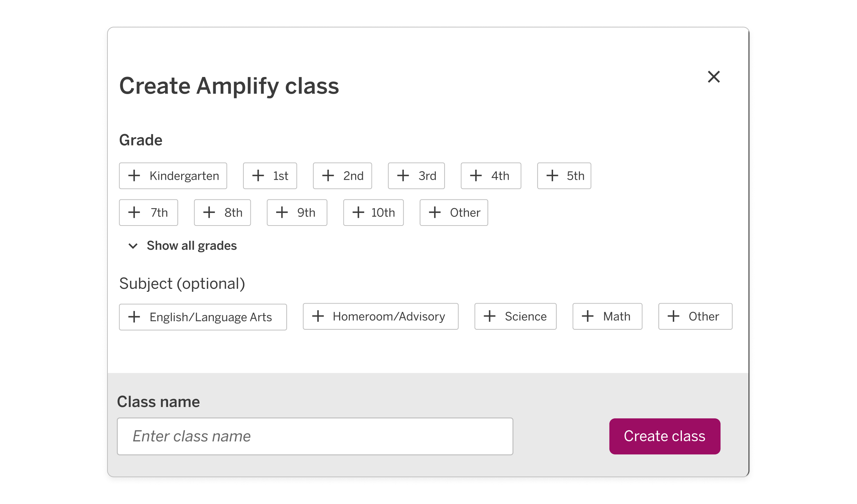
Task: Open the Other option under Grade
Action: click(454, 213)
